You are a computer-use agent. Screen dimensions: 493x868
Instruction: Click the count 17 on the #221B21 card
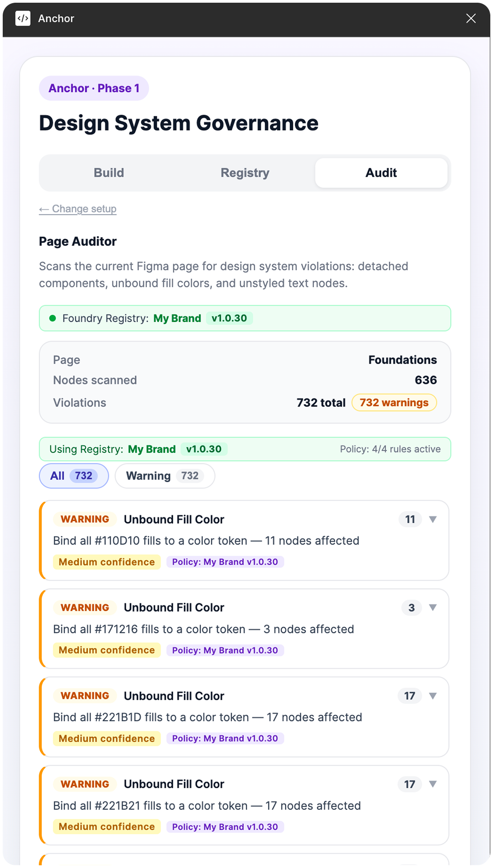(x=410, y=785)
